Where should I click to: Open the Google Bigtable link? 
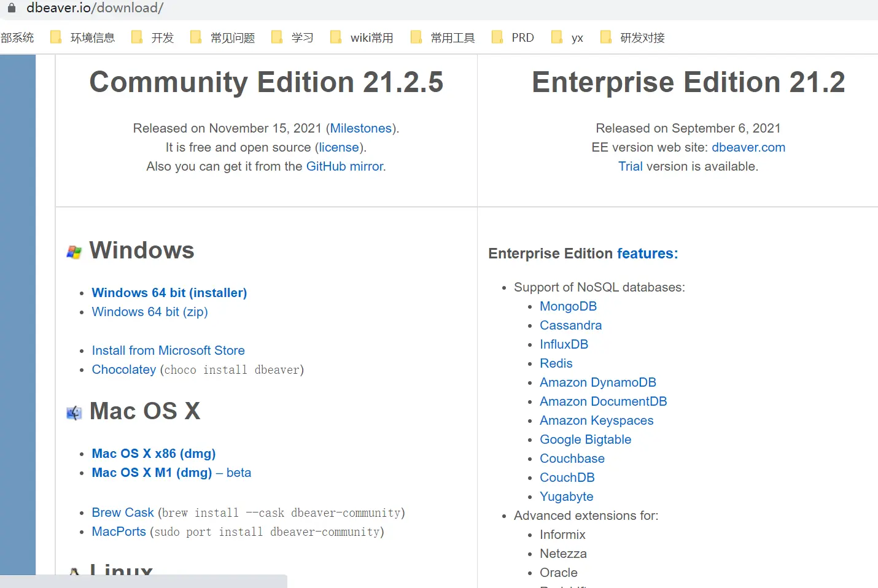(x=585, y=439)
